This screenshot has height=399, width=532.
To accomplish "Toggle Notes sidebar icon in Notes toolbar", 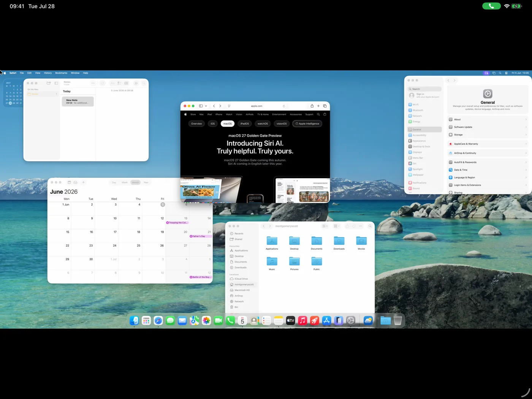I will click(56, 83).
